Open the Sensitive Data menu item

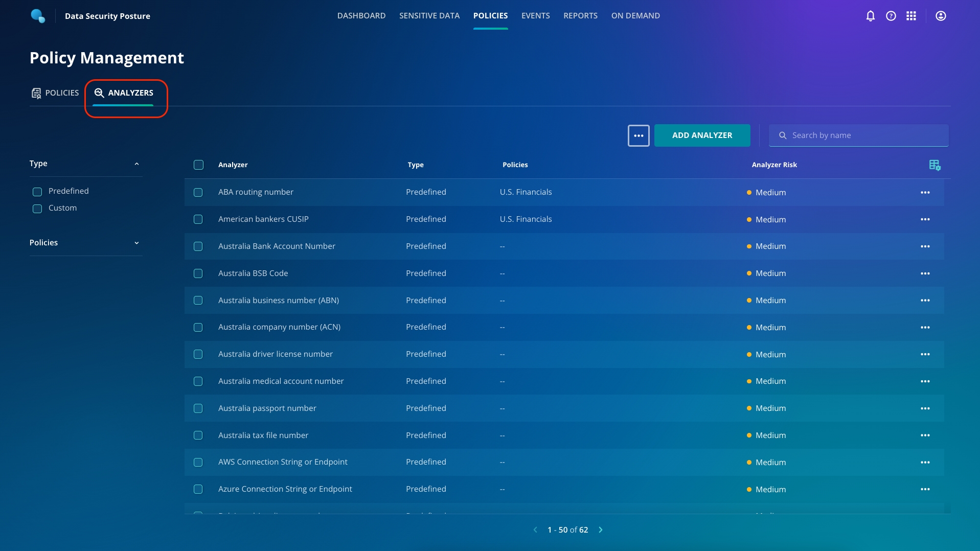(429, 16)
